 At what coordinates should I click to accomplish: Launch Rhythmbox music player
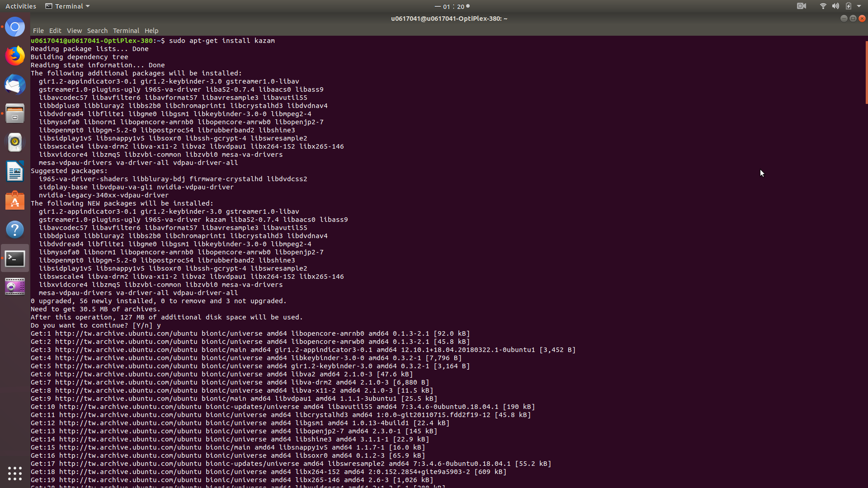(x=15, y=142)
